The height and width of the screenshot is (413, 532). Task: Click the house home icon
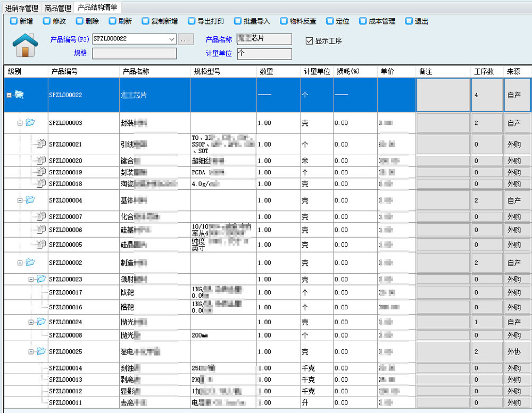click(x=24, y=45)
